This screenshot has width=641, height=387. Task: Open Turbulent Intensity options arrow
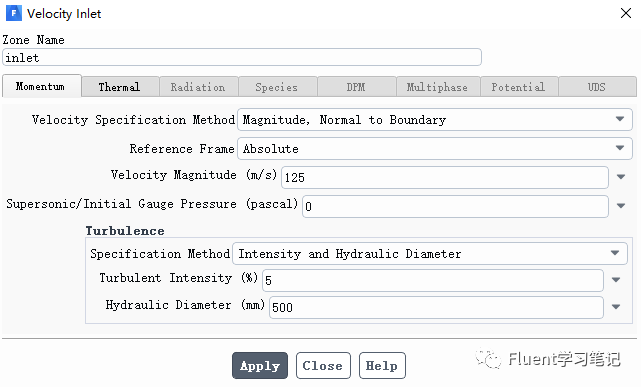tap(616, 280)
